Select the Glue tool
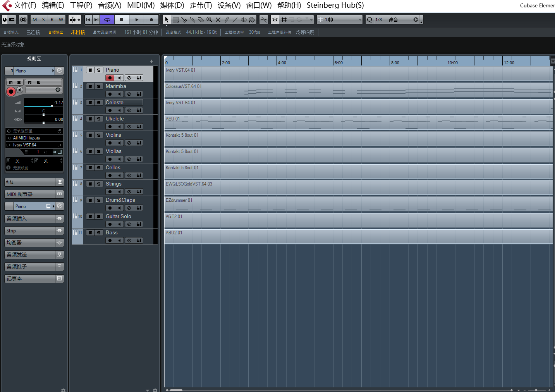The width and height of the screenshot is (555, 392). pyautogui.click(x=192, y=20)
